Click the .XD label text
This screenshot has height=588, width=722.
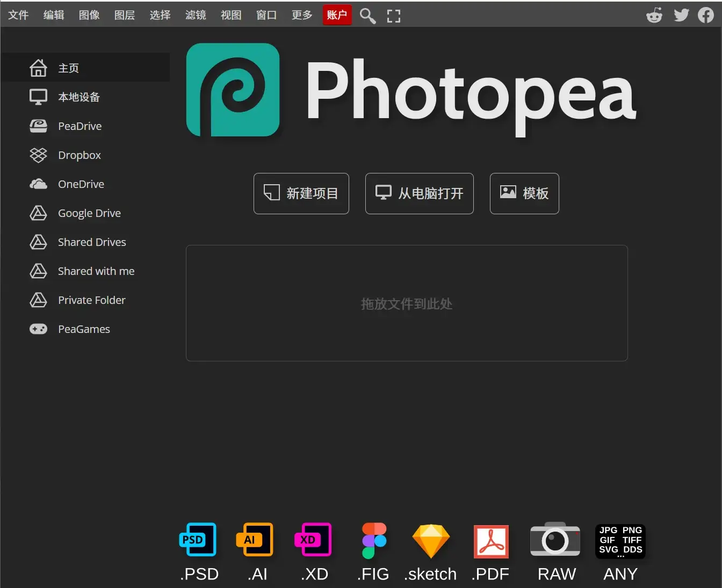point(314,574)
